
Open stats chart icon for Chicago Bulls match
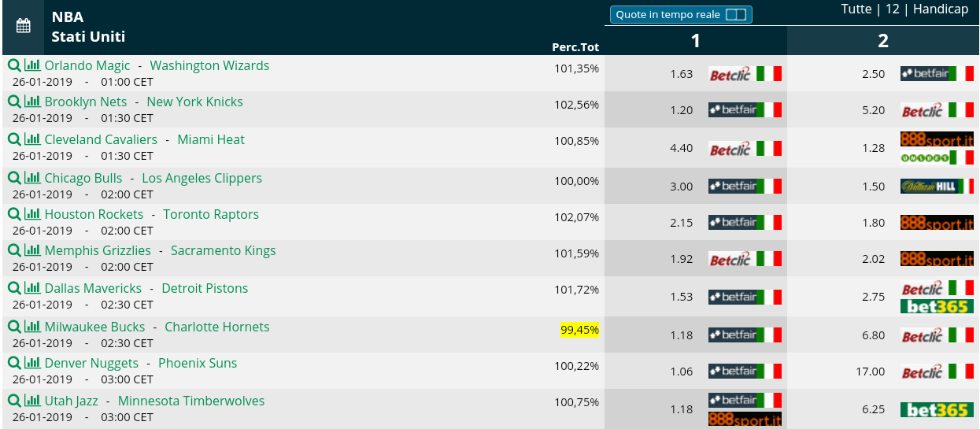[x=32, y=178]
